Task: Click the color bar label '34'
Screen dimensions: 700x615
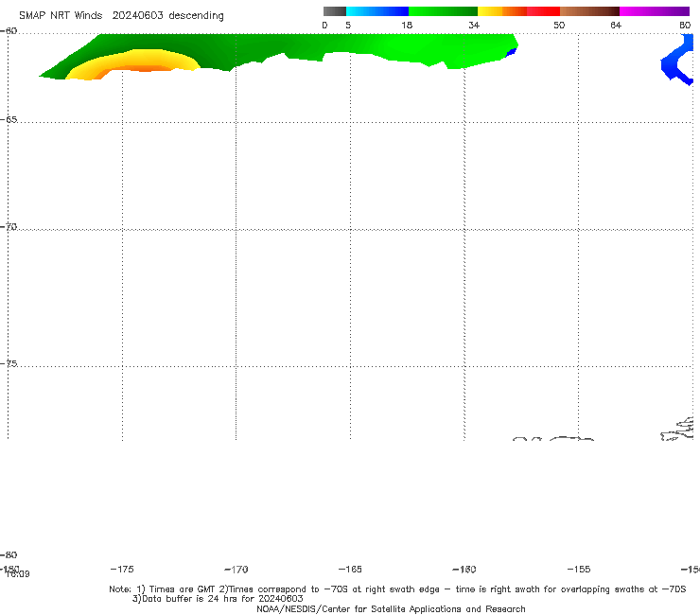Action: pos(474,25)
